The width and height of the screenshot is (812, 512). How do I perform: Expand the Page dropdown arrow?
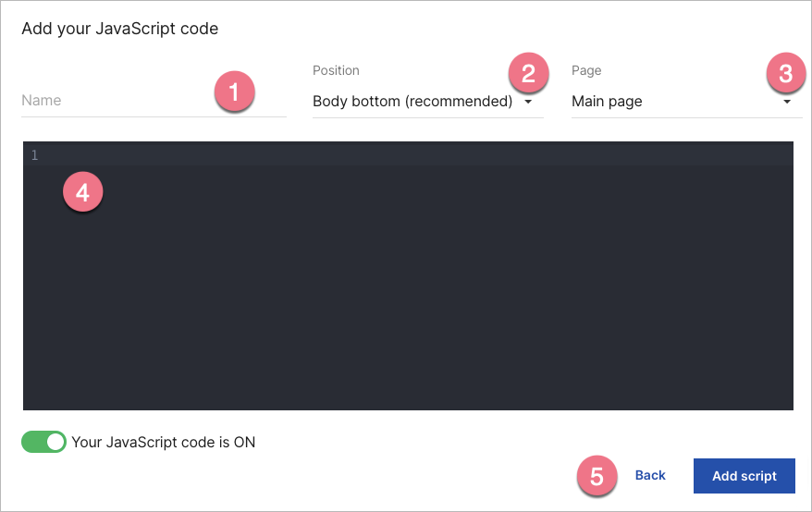tap(787, 102)
